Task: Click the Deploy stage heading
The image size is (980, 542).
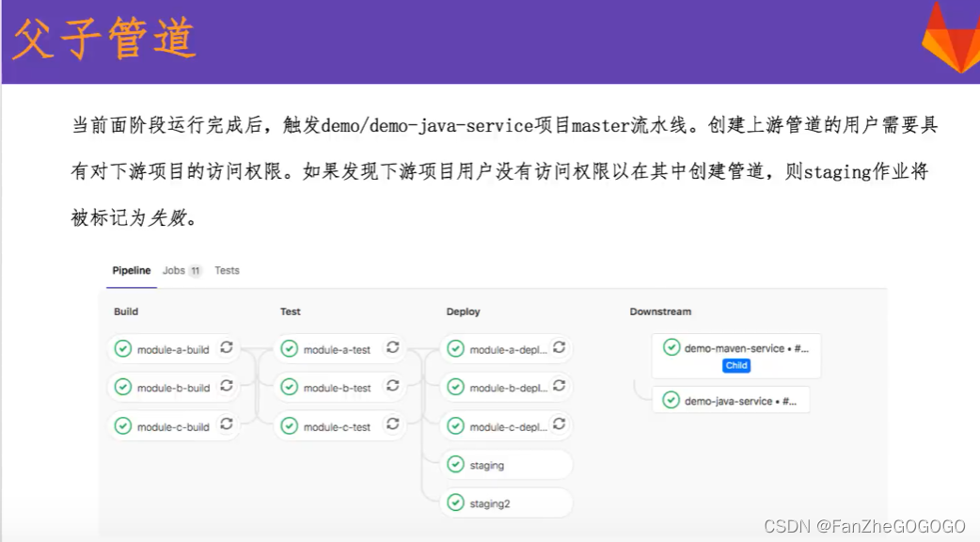Action: (x=463, y=311)
